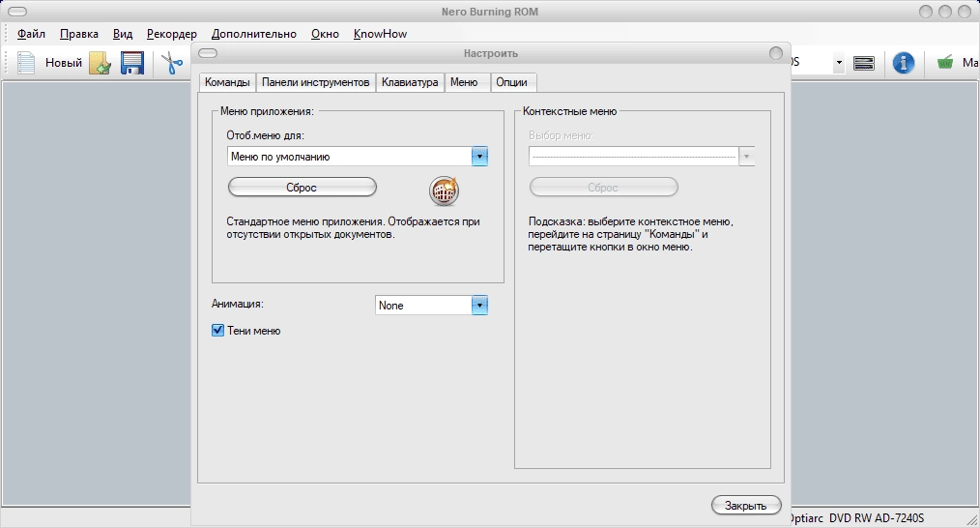Click the Стандартное меню приложения description text
The width and height of the screenshot is (980, 528).
tap(353, 227)
